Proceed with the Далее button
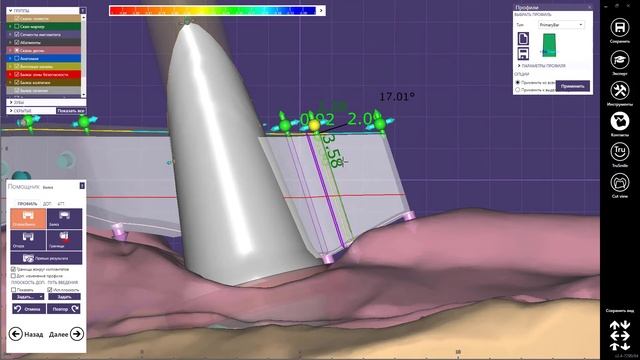640x360 pixels. pos(66,334)
